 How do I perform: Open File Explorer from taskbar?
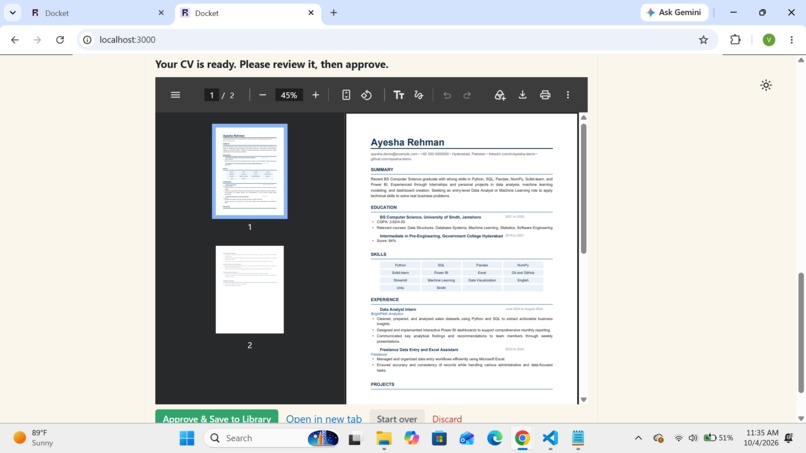pyautogui.click(x=383, y=438)
